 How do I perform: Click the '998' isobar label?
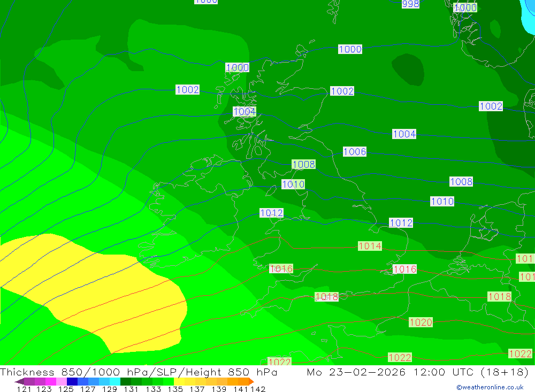click(x=410, y=4)
